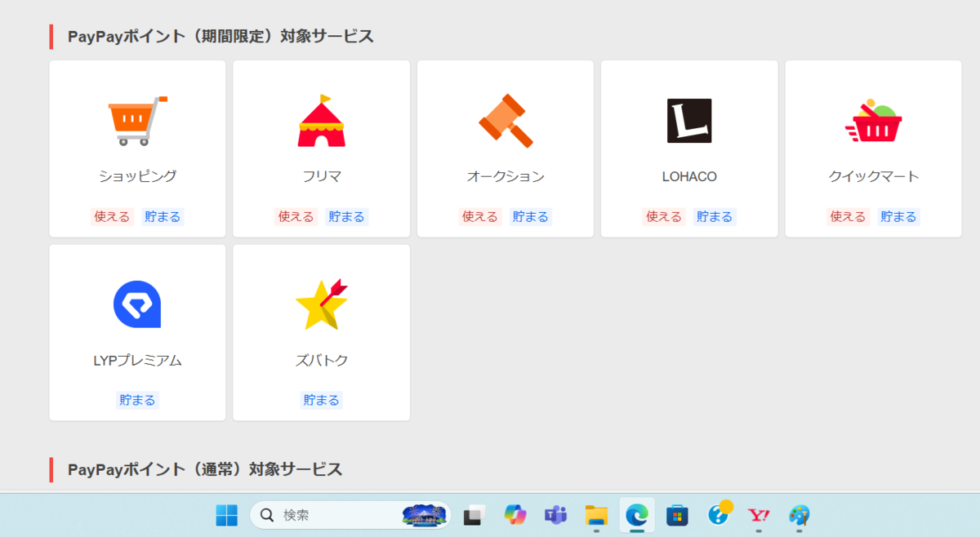Click 貯まる tag under ショッピング
Image resolution: width=980 pixels, height=537 pixels.
pyautogui.click(x=163, y=216)
